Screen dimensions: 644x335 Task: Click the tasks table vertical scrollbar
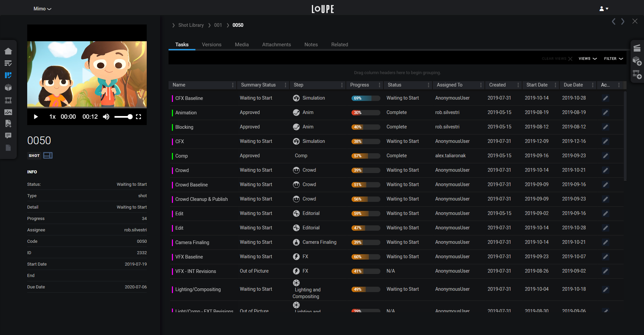[625, 136]
